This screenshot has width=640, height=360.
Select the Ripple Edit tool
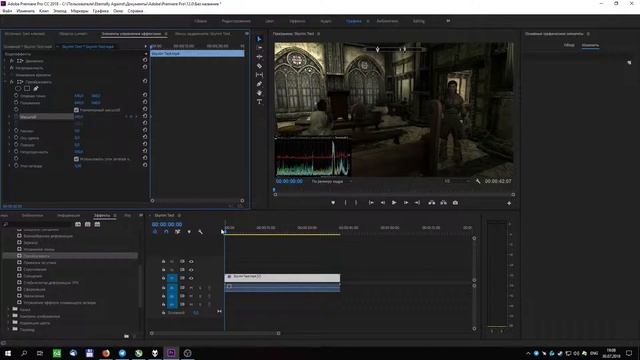pos(259,57)
